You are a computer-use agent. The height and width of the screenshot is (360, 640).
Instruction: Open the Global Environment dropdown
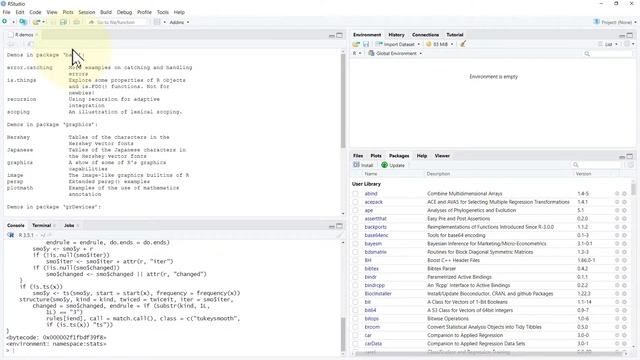pyautogui.click(x=395, y=53)
